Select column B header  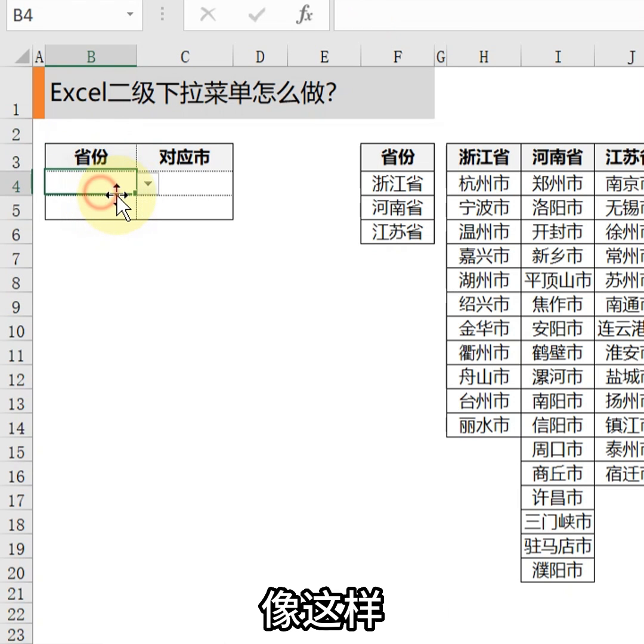(x=91, y=57)
